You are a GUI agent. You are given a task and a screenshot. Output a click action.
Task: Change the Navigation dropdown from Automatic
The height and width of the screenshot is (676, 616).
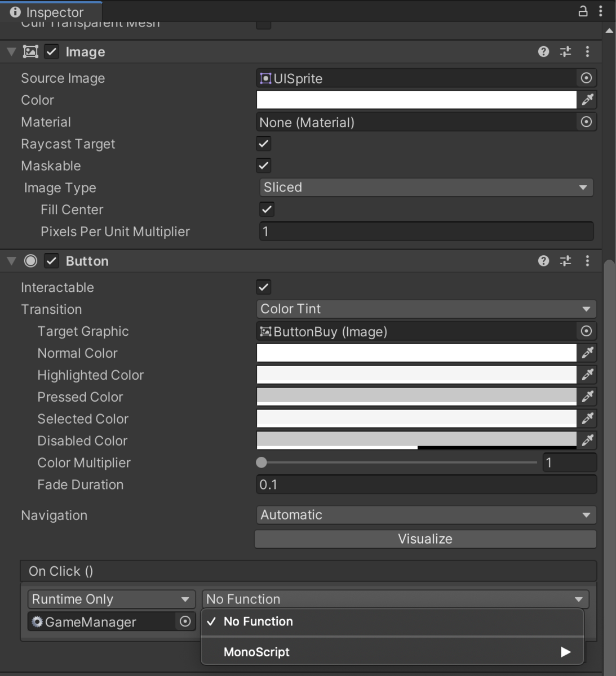tap(426, 514)
